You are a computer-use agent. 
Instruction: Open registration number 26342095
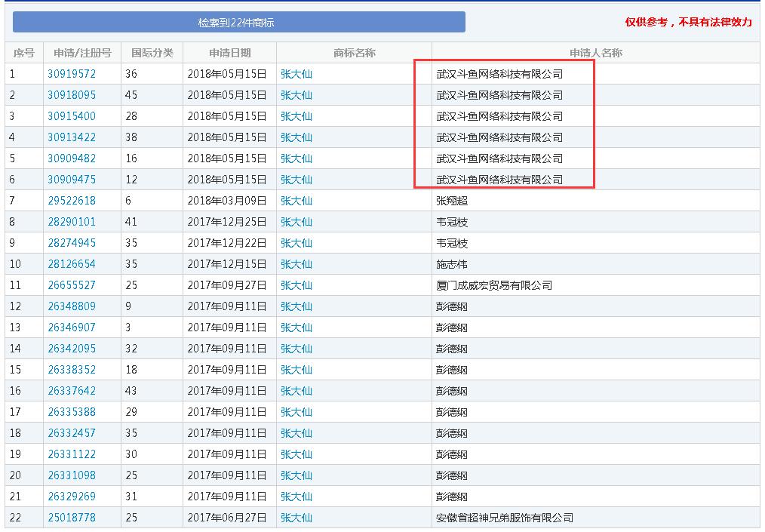[72, 349]
